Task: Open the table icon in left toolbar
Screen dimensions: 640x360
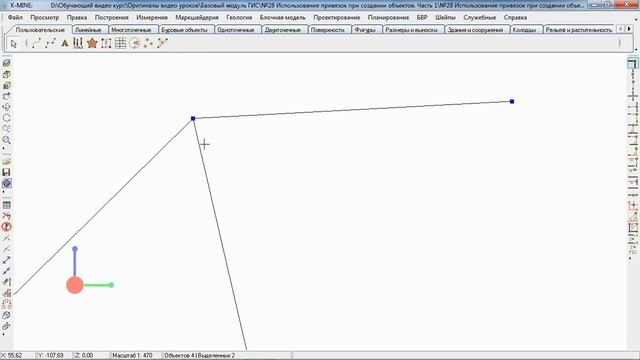Action: (7, 205)
